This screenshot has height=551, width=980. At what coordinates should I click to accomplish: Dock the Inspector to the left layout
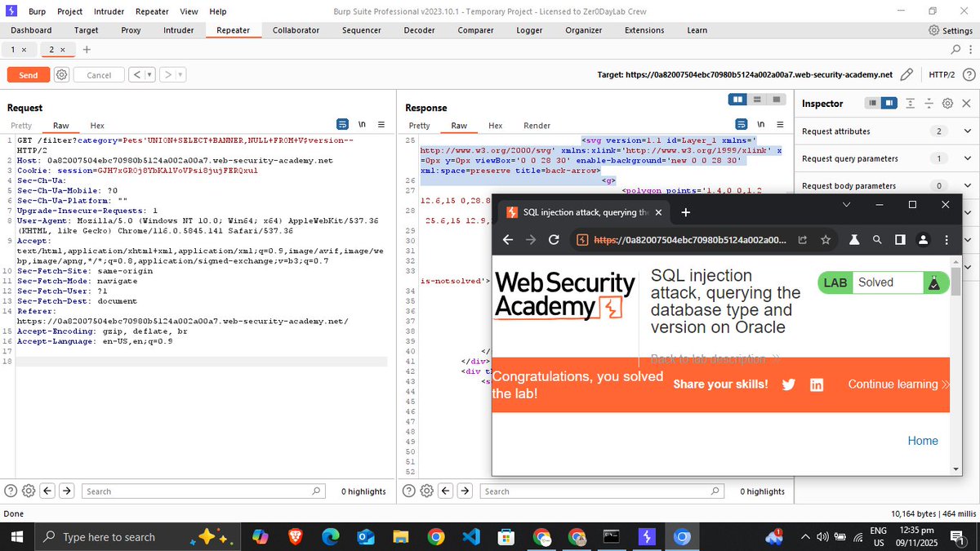(873, 104)
